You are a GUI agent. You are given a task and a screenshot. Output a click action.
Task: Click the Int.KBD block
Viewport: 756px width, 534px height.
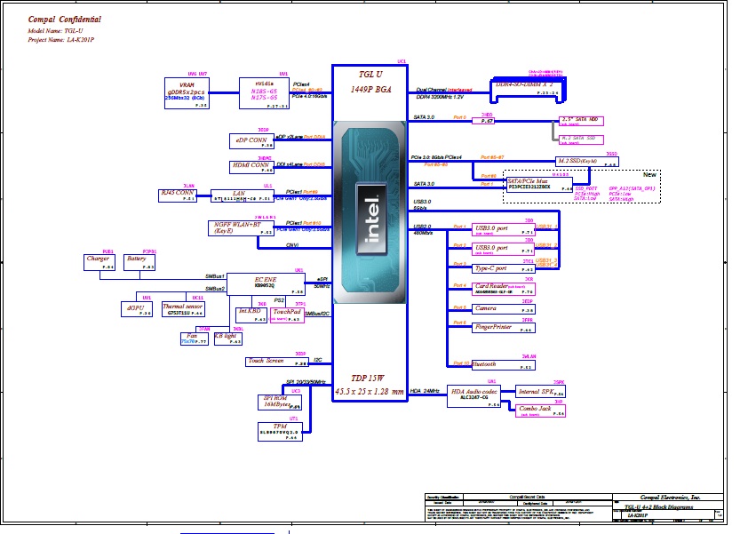251,315
